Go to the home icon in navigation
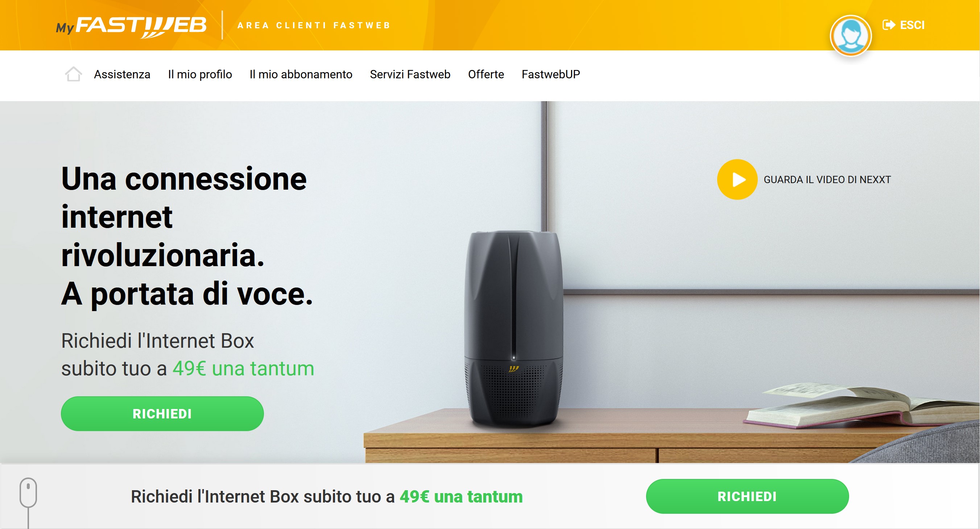Screen dimensions: 980x529 pos(73,74)
